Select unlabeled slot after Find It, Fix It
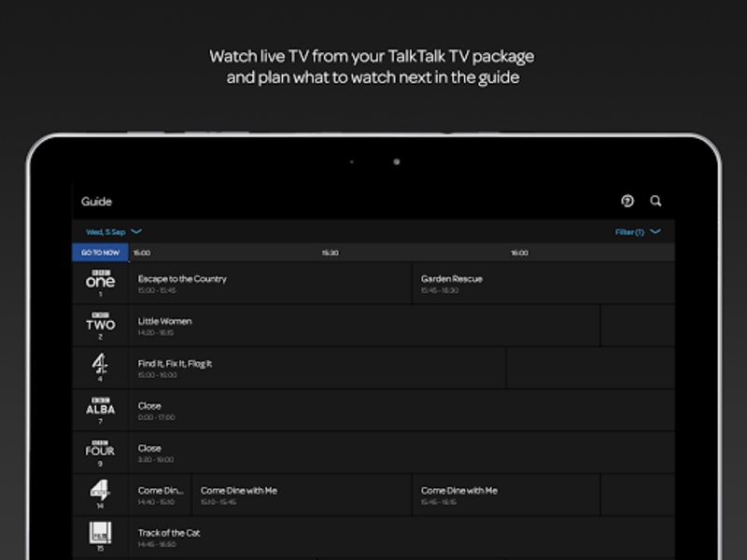747x560 pixels. (590, 368)
